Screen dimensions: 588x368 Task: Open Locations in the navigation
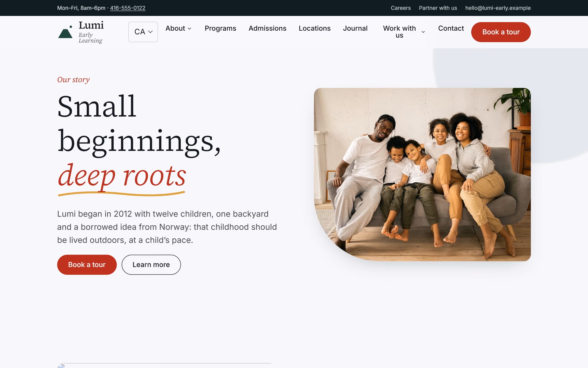tap(315, 28)
